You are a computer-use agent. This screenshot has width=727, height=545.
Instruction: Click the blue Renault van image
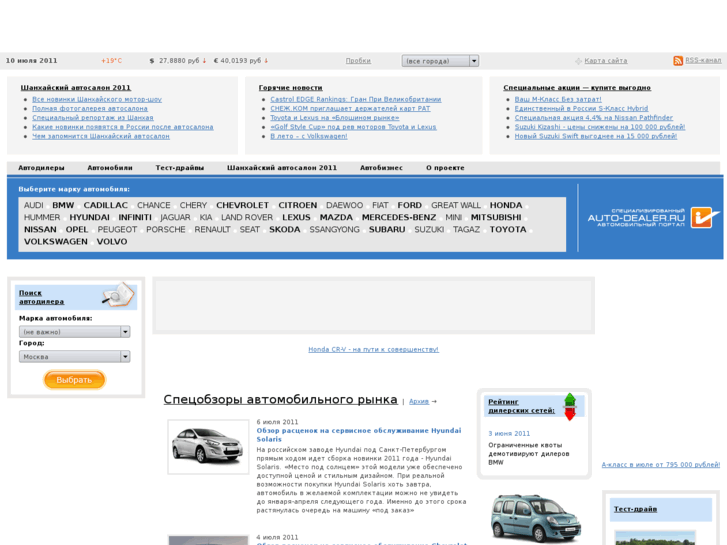coord(535,517)
